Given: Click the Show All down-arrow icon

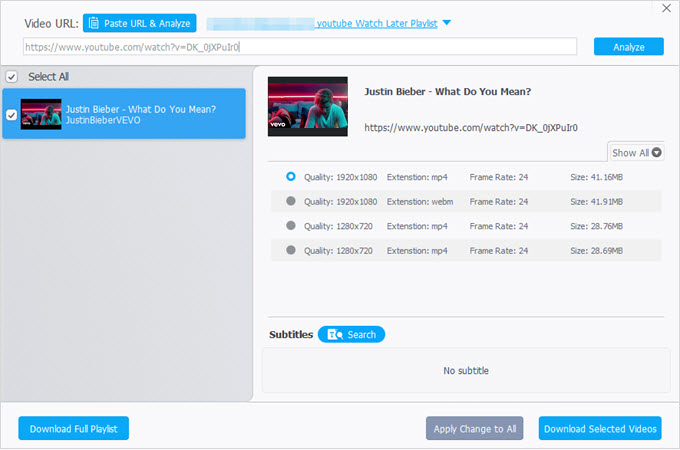Looking at the screenshot, I should pos(657,153).
